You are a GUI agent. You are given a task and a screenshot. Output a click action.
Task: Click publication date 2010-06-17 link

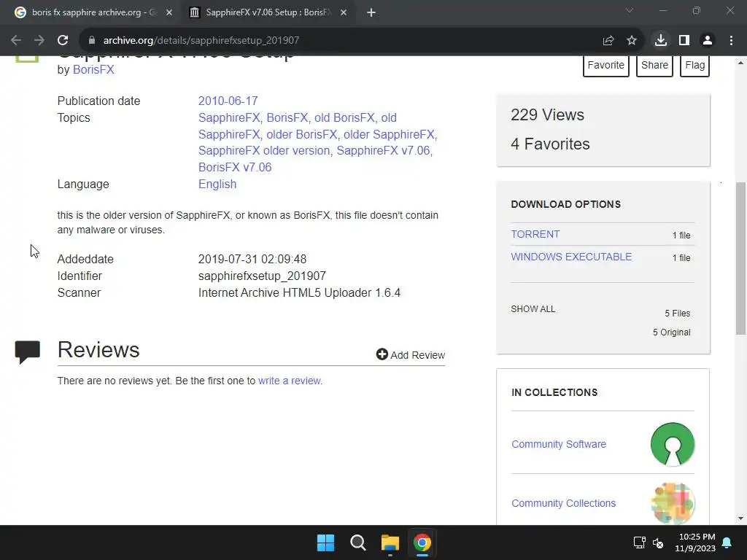(x=228, y=101)
